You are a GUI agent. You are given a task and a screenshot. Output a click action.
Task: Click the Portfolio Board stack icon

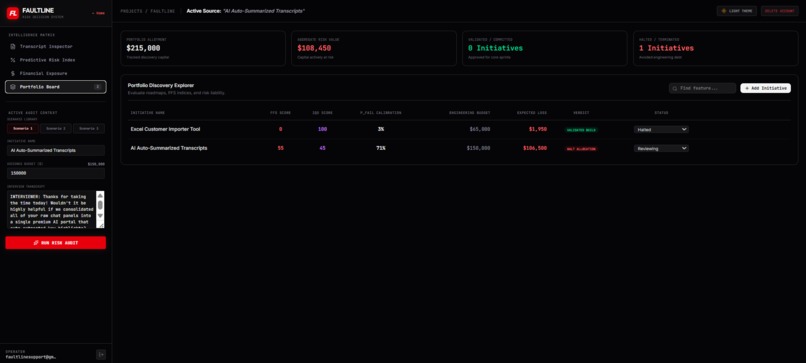pos(13,87)
